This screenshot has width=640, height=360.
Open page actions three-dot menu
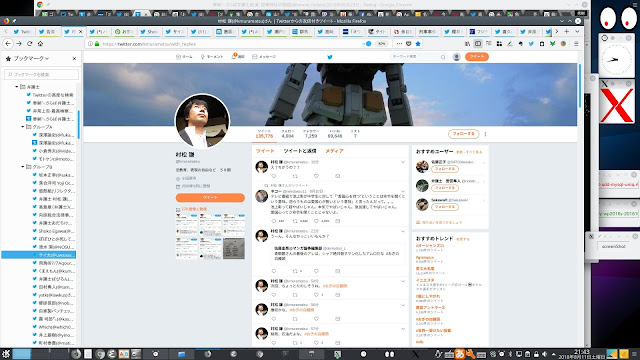[x=399, y=44]
